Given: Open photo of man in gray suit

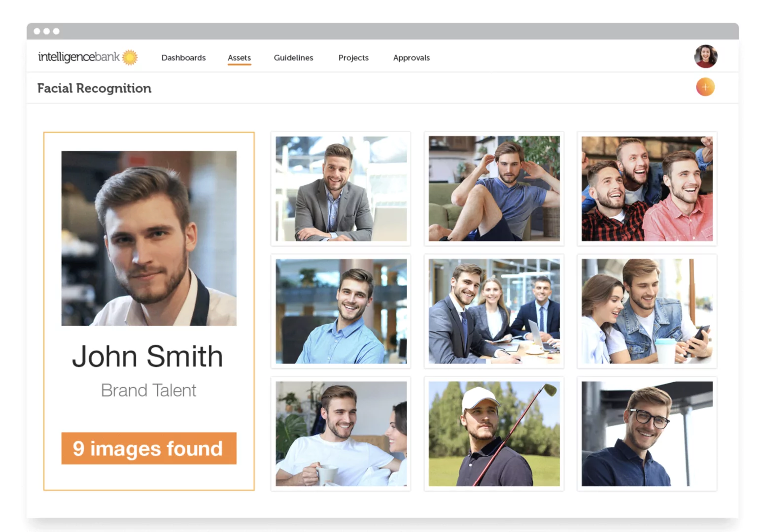Looking at the screenshot, I should [x=341, y=189].
